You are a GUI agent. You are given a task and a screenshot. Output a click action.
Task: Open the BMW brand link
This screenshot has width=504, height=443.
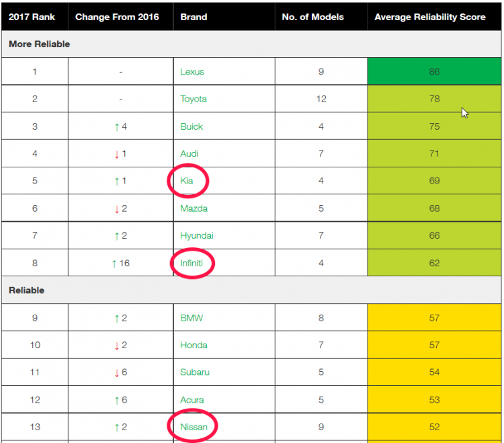pyautogui.click(x=192, y=318)
